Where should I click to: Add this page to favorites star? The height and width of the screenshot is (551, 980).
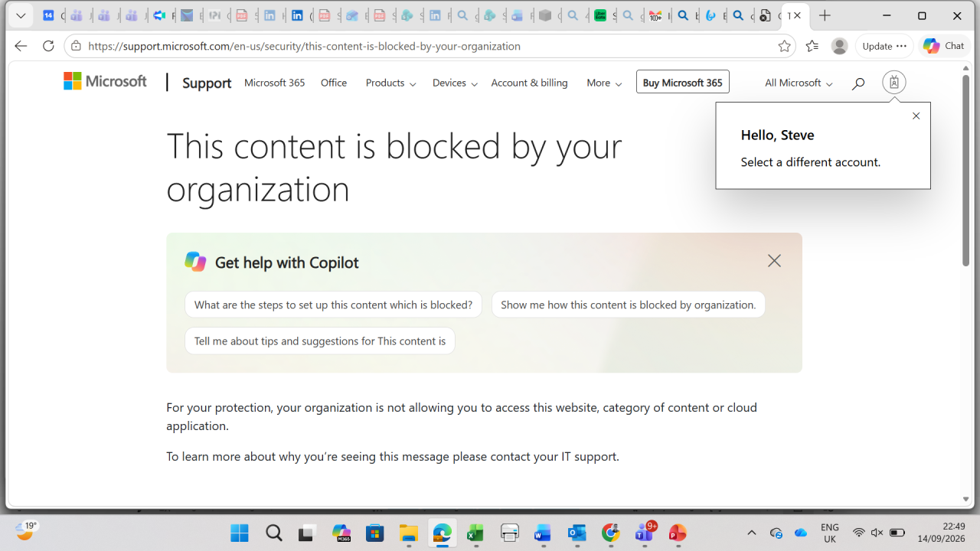[x=784, y=46]
